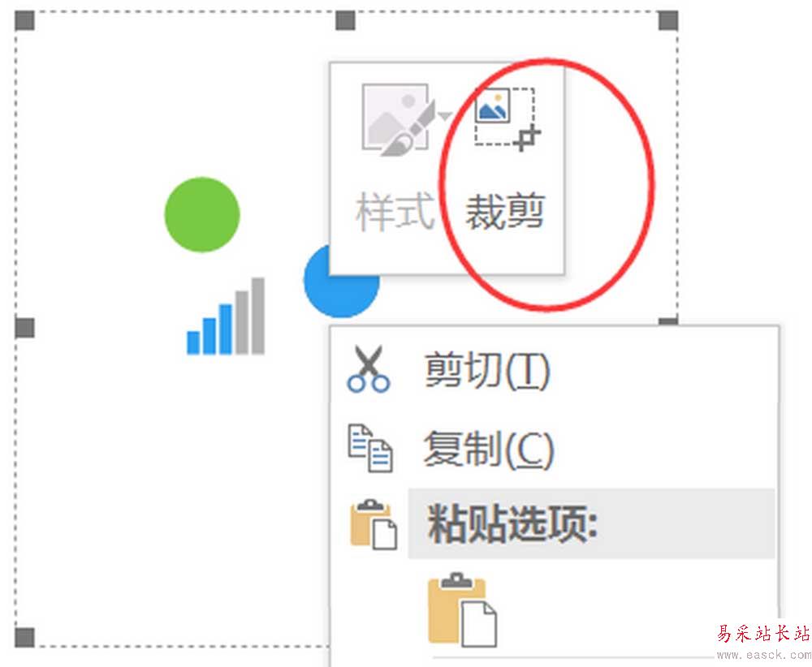Select the green circle shape
The height and width of the screenshot is (667, 812).
coord(202,215)
